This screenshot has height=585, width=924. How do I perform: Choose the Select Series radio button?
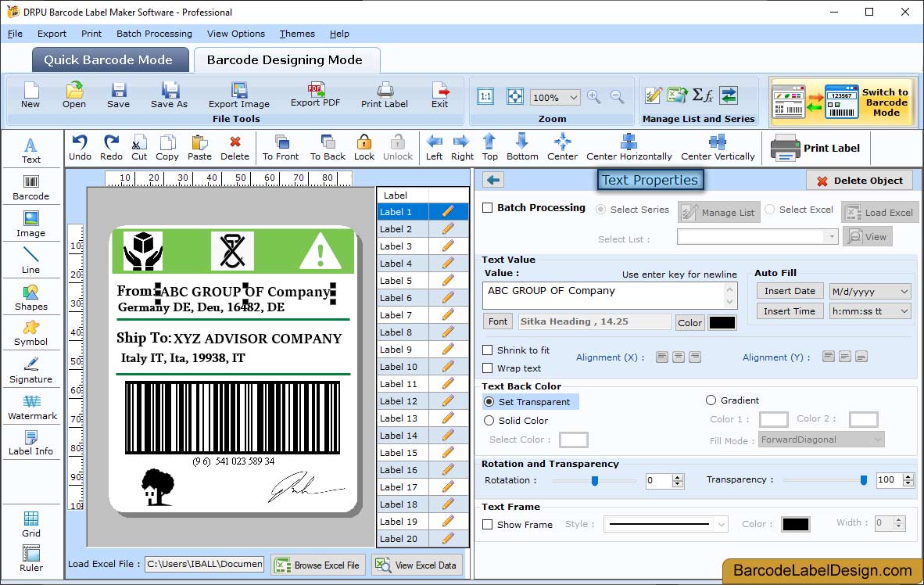pyautogui.click(x=600, y=210)
